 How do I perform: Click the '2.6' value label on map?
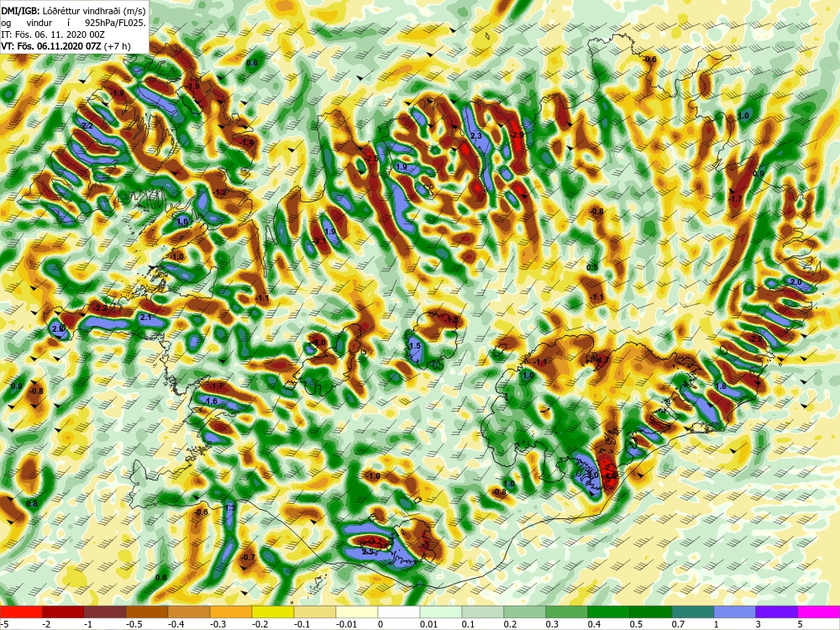point(59,328)
